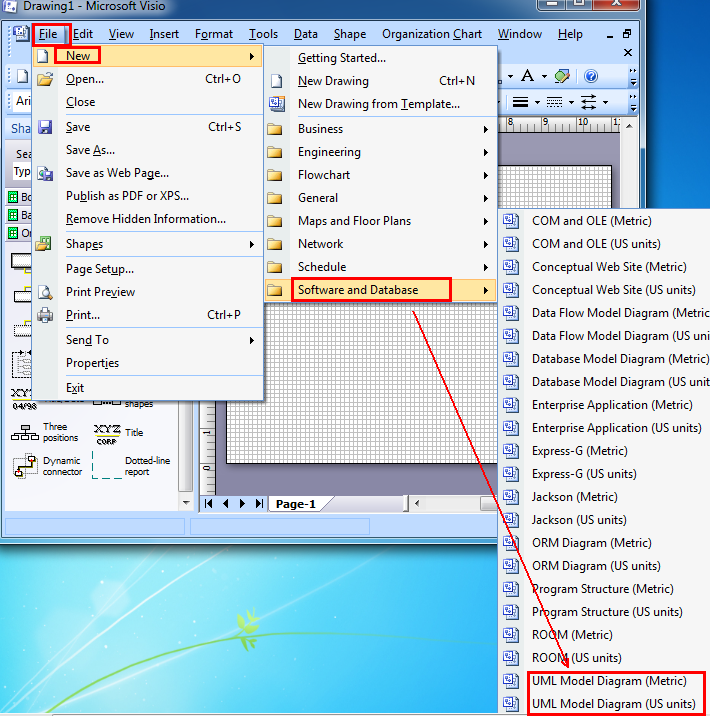710x716 pixels.
Task: Click the Jackson (Metric) template icon
Action: [511, 497]
